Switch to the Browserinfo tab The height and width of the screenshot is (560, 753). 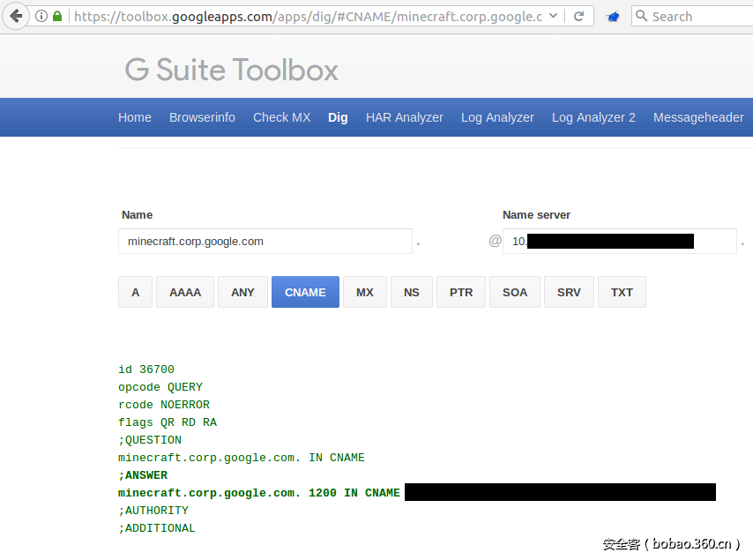[202, 117]
